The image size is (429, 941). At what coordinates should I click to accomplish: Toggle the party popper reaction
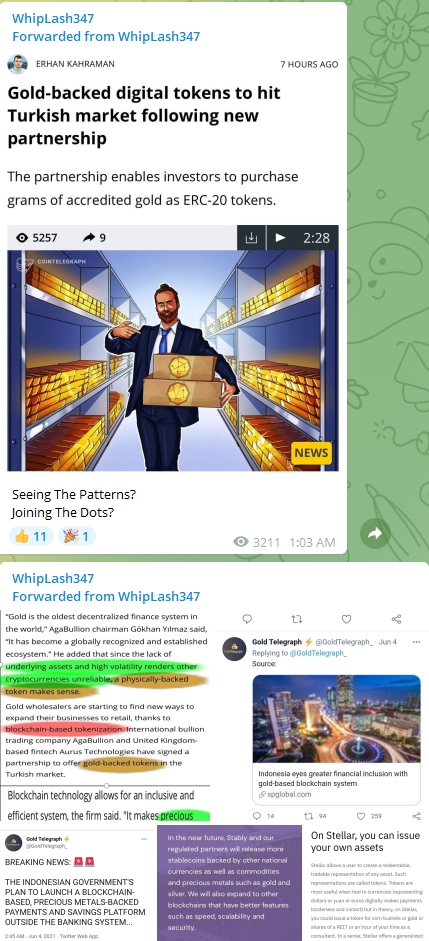pyautogui.click(x=77, y=536)
